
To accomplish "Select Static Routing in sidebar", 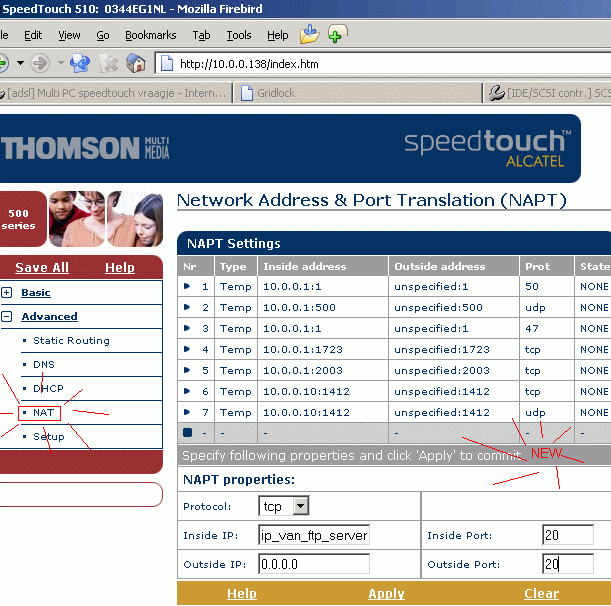I will (x=71, y=340).
